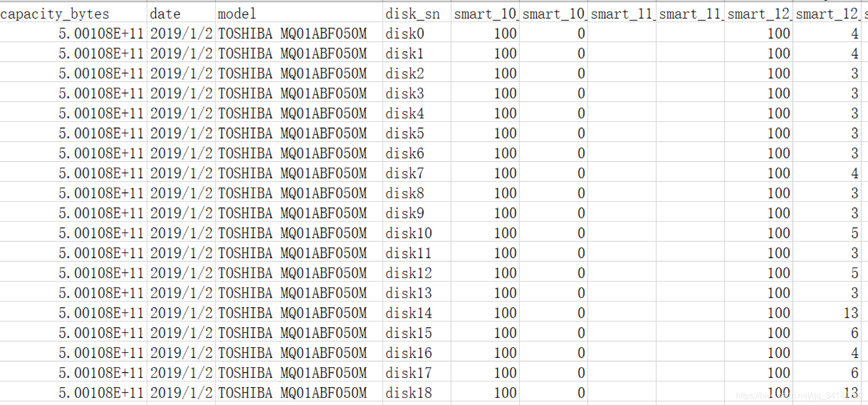
Task: Select the capacity cell in the disk13 row
Action: pyautogui.click(x=73, y=293)
